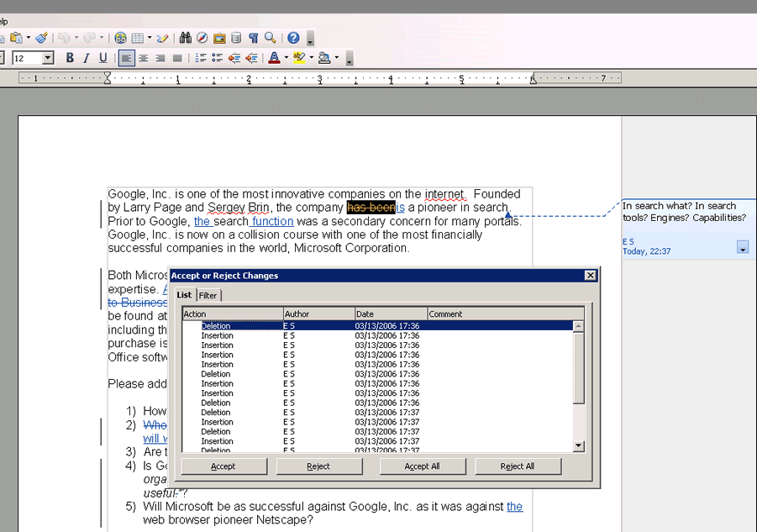Viewport: 757px width, 532px height.
Task: Open Paste dropdown arrow
Action: point(29,38)
